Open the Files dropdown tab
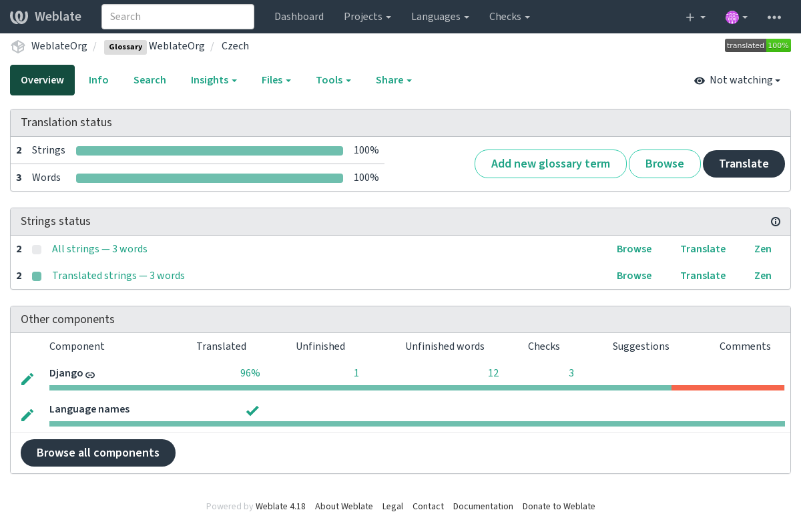Screen dimensions: 801x532 [276, 80]
